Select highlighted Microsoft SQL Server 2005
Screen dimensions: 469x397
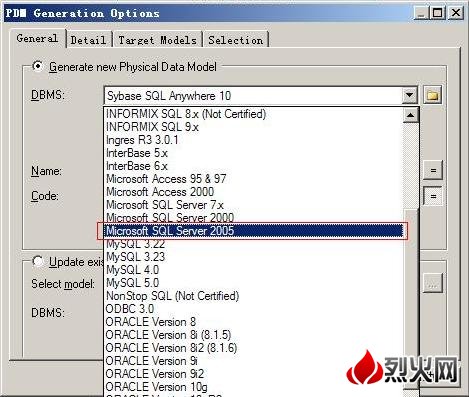[x=253, y=231]
